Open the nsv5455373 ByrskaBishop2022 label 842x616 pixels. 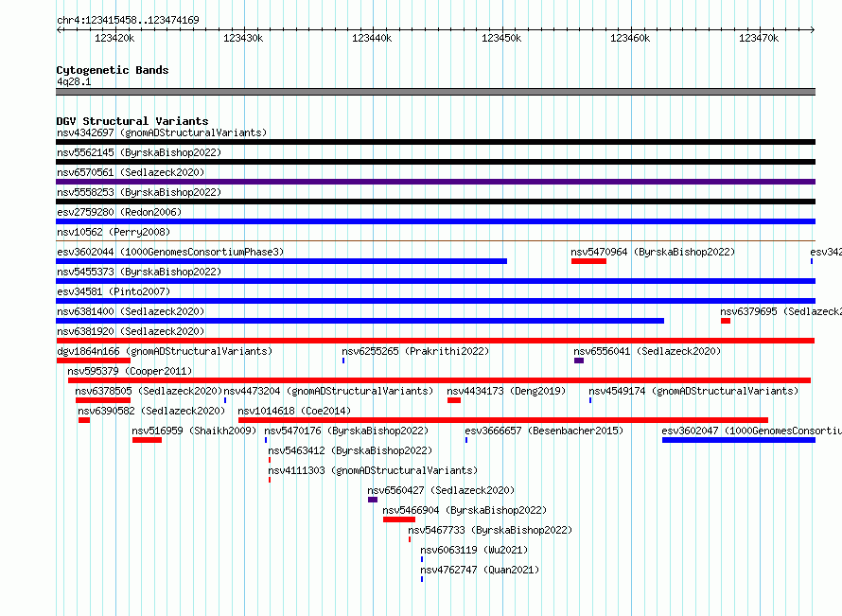tap(139, 272)
